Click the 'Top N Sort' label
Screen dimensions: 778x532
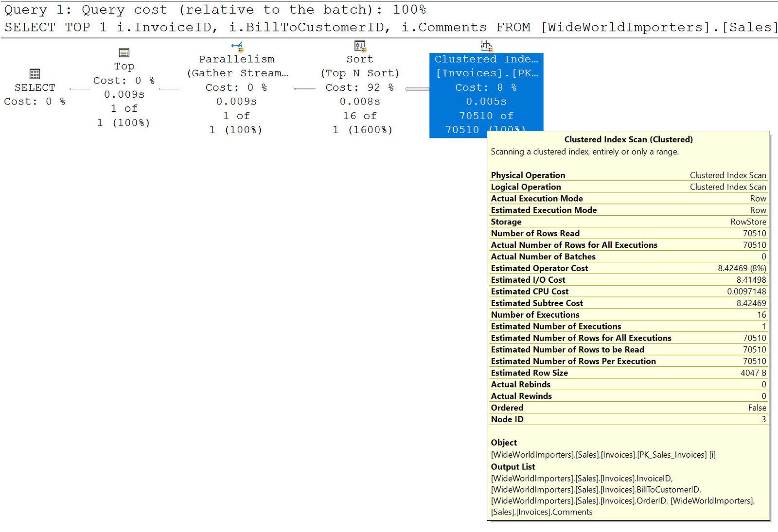[x=360, y=73]
